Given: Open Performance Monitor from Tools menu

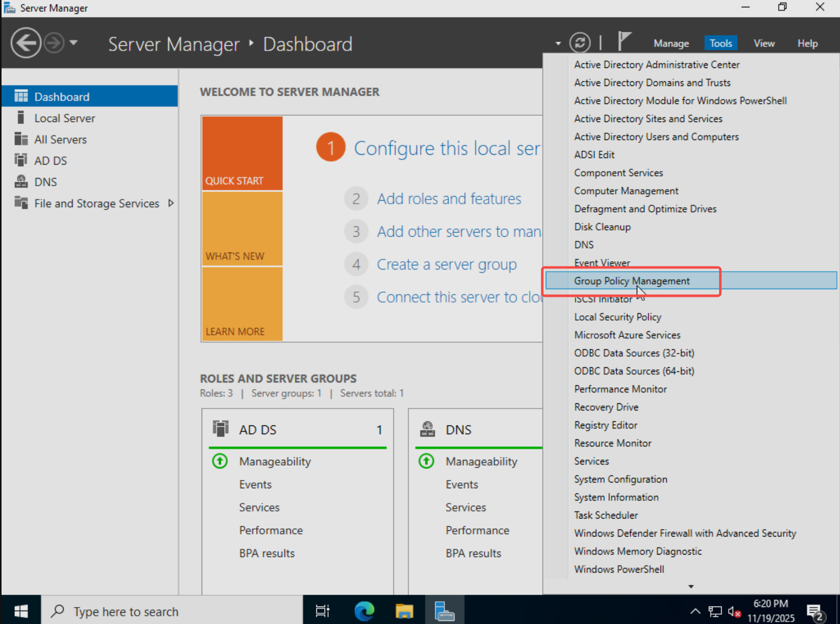Looking at the screenshot, I should point(620,389).
